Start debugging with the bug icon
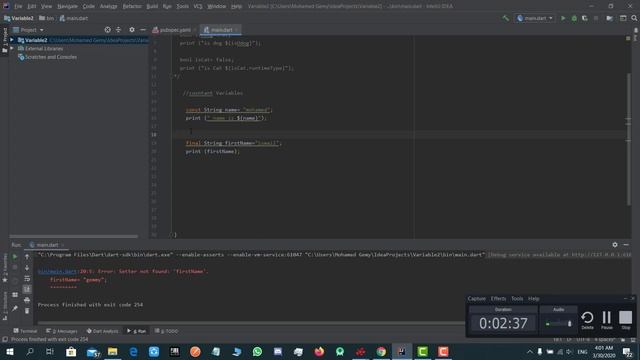640x360 pixels. (574, 18)
